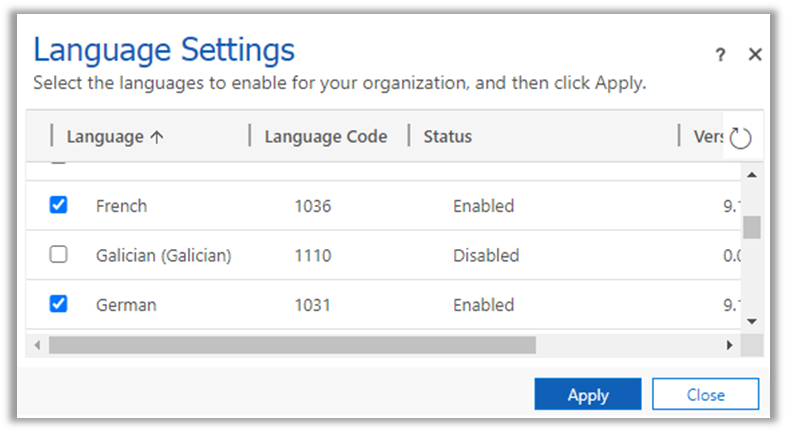787x432 pixels.
Task: Uncheck the German language checkbox
Action: pyautogui.click(x=59, y=304)
